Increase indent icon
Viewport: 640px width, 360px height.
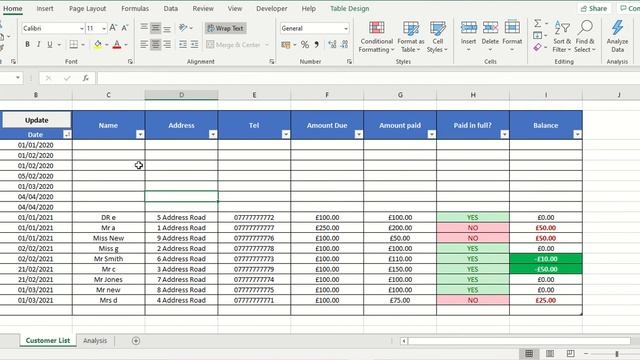click(194, 44)
